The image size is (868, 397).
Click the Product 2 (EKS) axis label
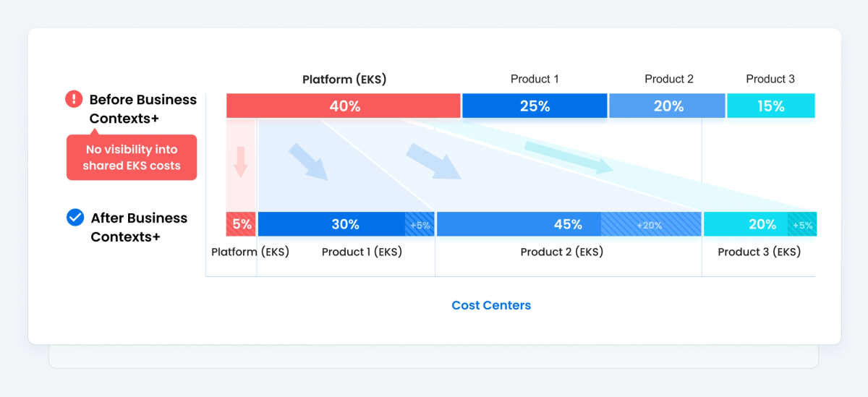tap(562, 252)
